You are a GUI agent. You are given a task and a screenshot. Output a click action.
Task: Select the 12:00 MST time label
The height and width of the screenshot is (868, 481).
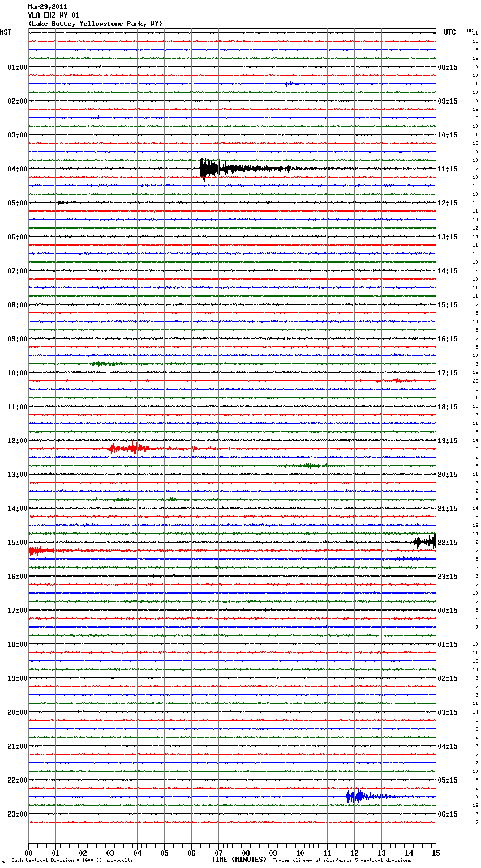pyautogui.click(x=18, y=441)
